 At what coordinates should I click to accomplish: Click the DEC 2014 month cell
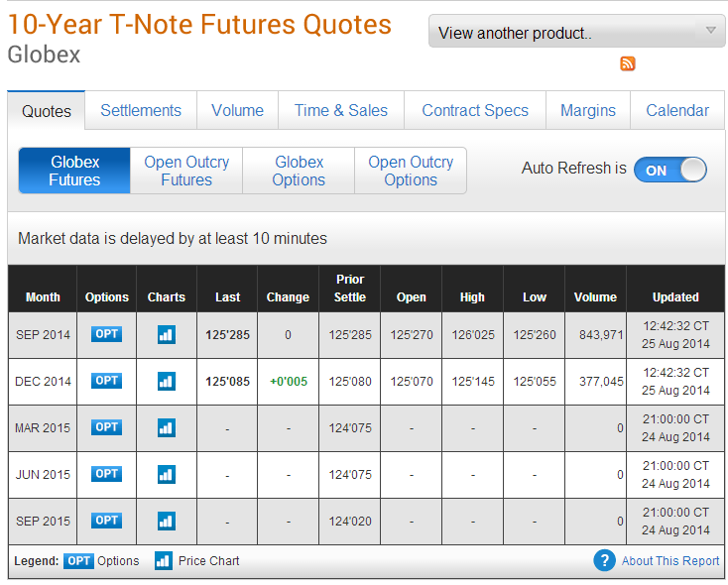pyautogui.click(x=43, y=382)
